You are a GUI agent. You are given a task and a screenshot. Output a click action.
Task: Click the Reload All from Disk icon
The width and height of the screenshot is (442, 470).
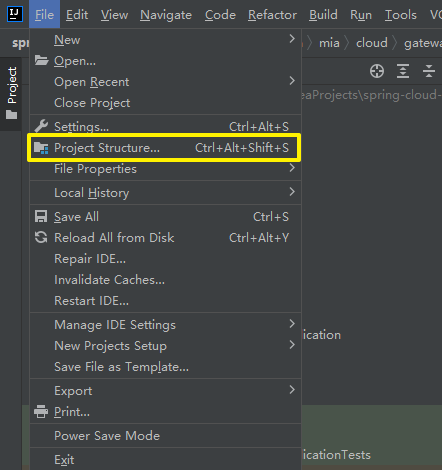[x=41, y=238]
